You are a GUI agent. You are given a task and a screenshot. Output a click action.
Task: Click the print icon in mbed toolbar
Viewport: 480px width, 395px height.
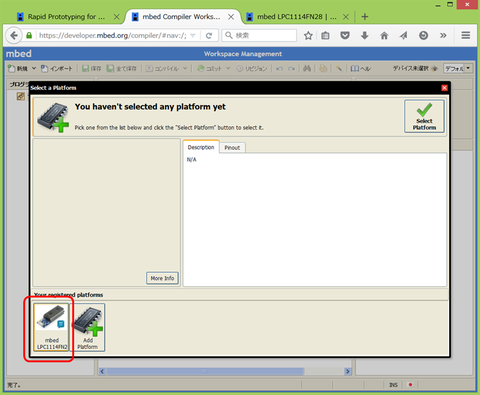[323, 68]
